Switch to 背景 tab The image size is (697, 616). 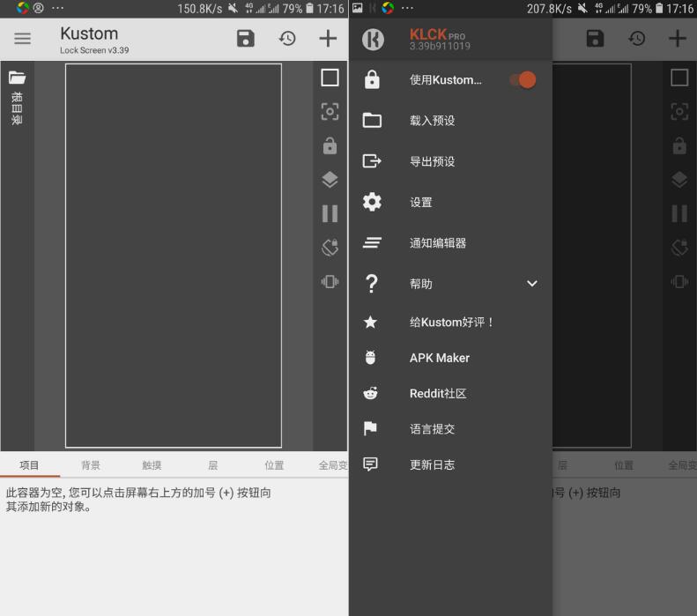91,465
